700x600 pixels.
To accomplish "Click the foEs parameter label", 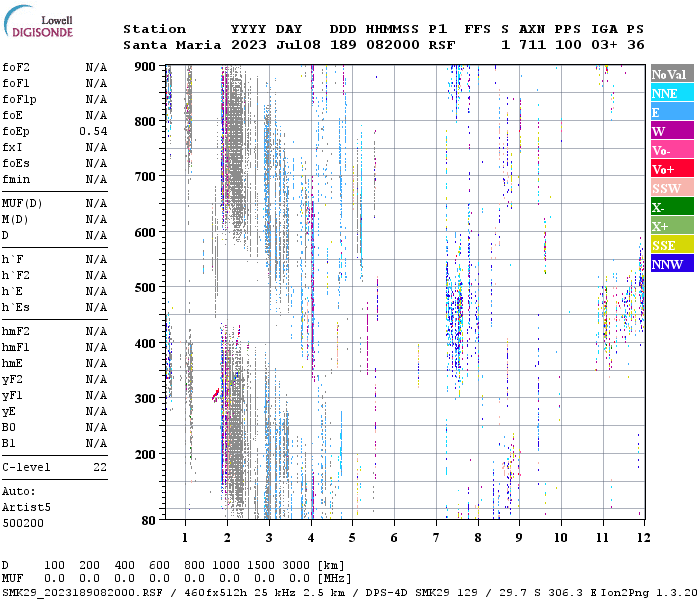I will (16, 163).
